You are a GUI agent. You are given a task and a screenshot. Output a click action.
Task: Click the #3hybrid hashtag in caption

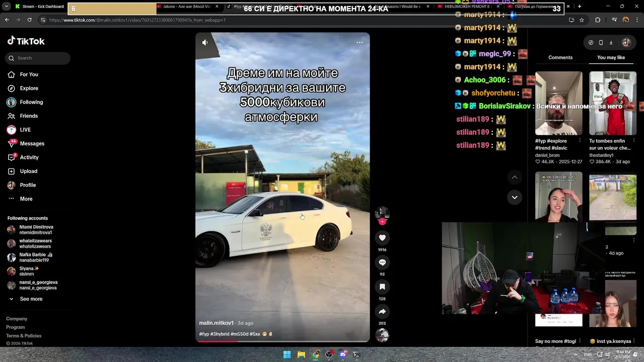(x=220, y=334)
